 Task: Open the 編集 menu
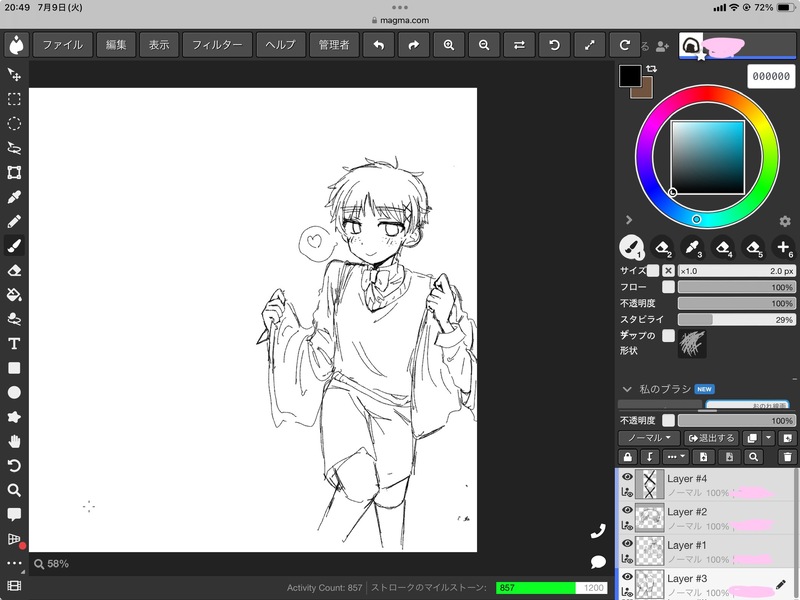pos(116,45)
